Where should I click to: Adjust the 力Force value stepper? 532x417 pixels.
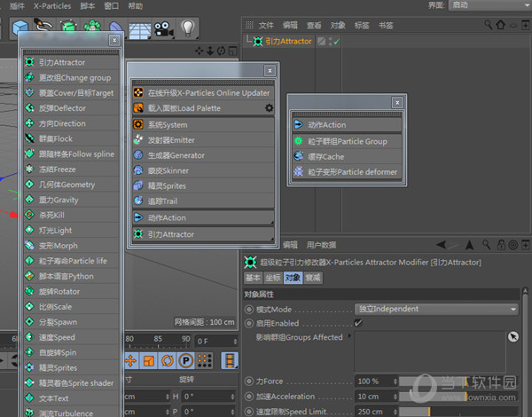click(x=395, y=382)
